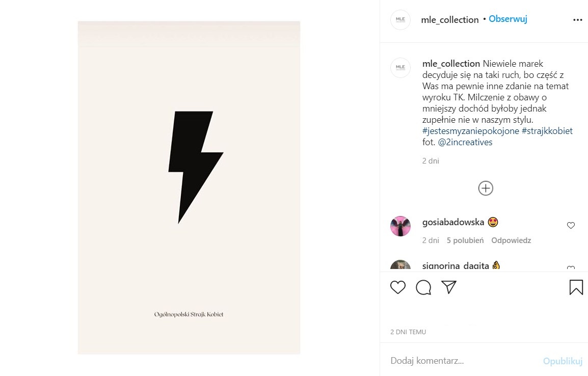Visit the @2increatives mention

click(465, 142)
